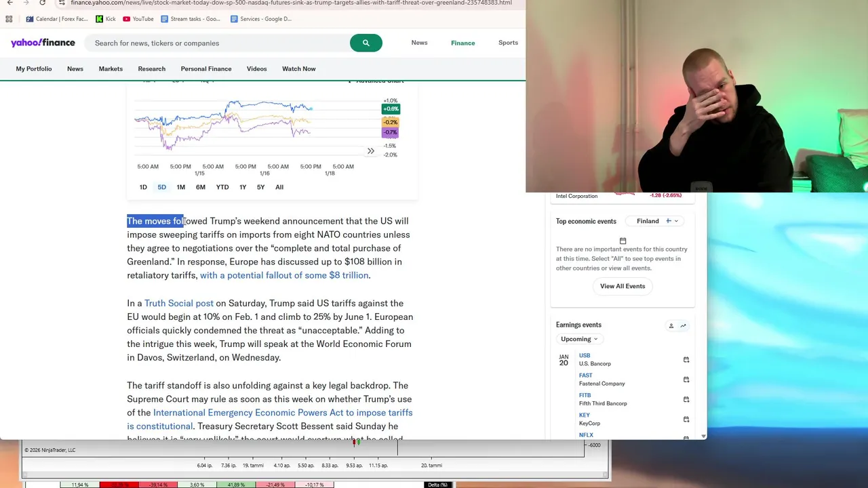Click yellow -0.2% chart label

pos(391,122)
